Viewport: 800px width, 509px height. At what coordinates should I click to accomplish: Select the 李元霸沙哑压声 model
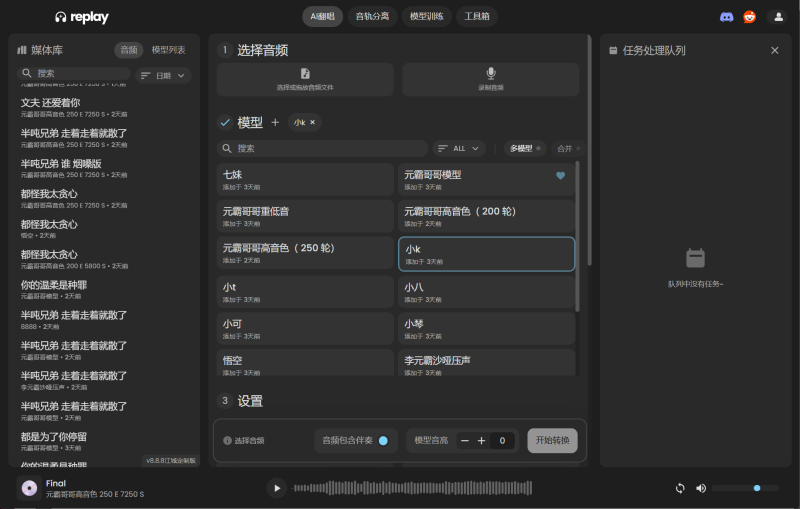[x=487, y=363]
